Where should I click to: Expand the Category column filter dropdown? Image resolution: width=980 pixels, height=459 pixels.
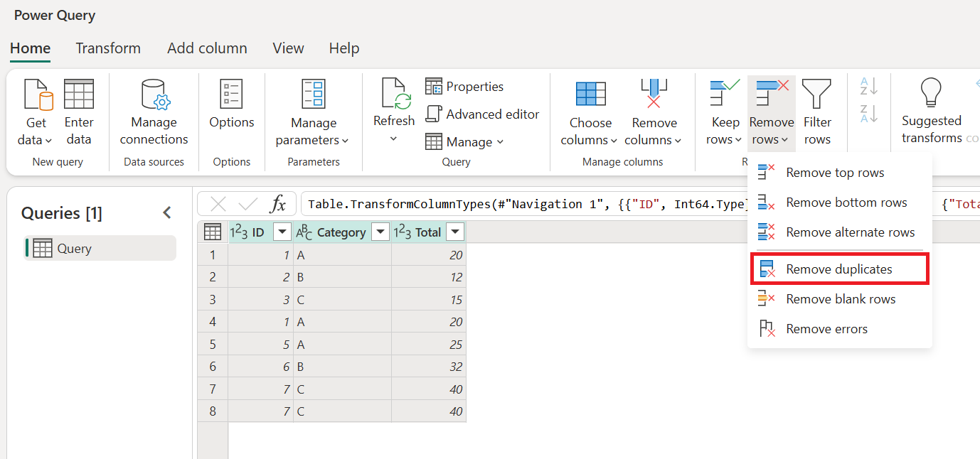[x=380, y=232]
